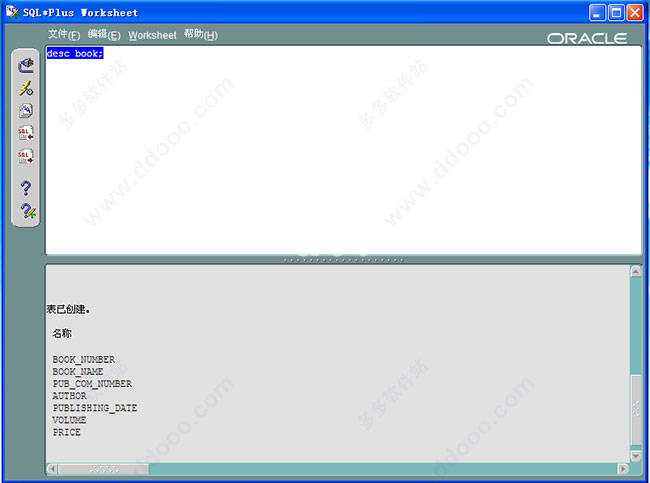650x483 pixels.
Task: Click the AUTHOR column name
Action: [70, 396]
